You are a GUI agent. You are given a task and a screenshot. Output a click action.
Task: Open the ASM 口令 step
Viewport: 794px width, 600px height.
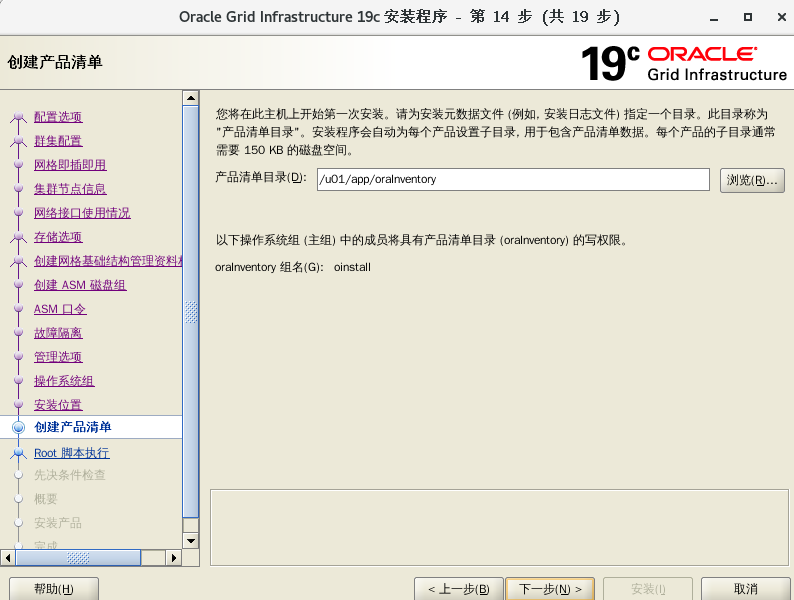[x=60, y=309]
